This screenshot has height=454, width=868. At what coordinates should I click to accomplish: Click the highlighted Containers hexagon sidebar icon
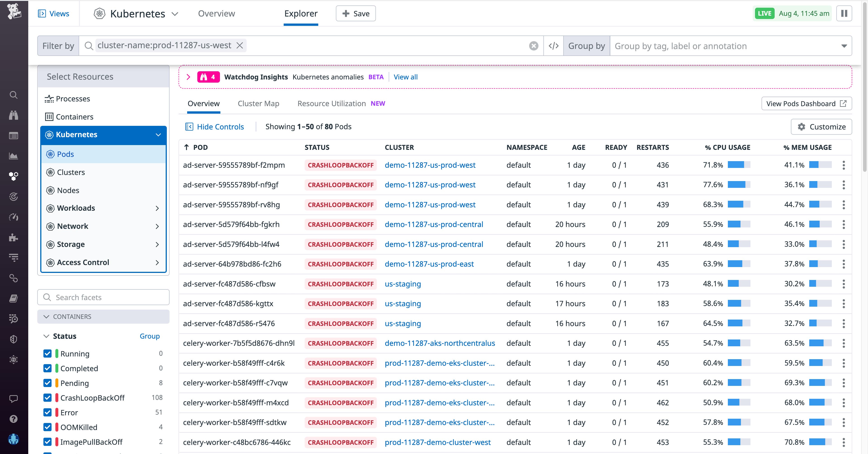(14, 176)
